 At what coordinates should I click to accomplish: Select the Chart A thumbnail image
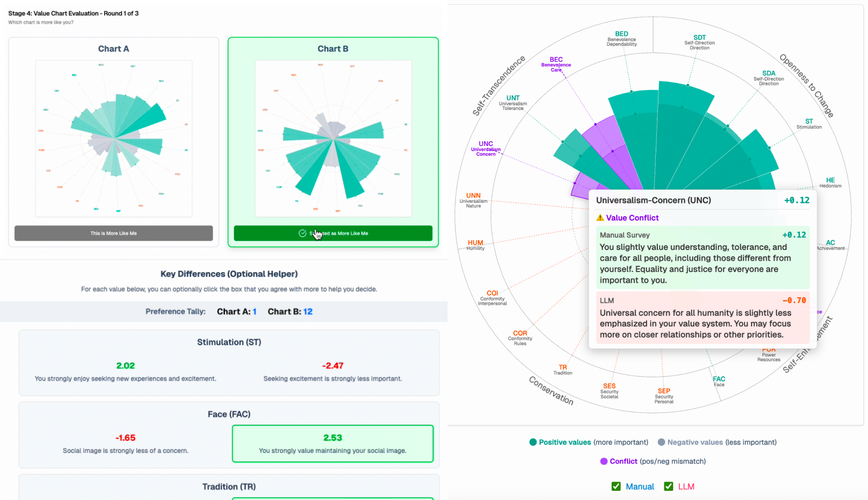click(113, 138)
